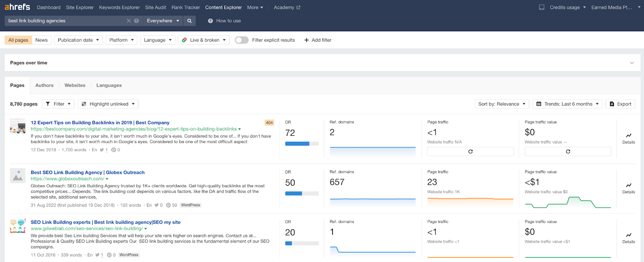
Task: Select the All pages option
Action: coord(18,40)
